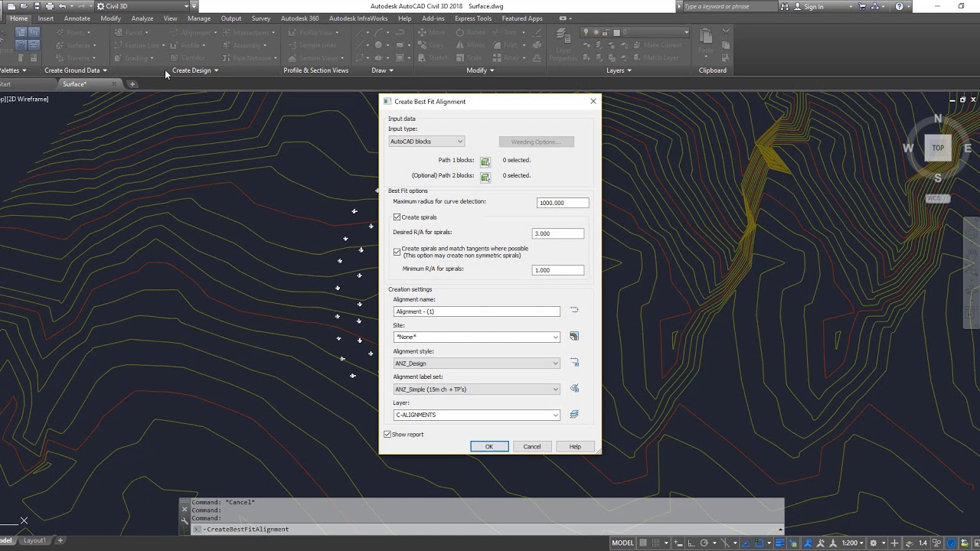Open the alignment name template icon
980x551 pixels.
tap(574, 310)
